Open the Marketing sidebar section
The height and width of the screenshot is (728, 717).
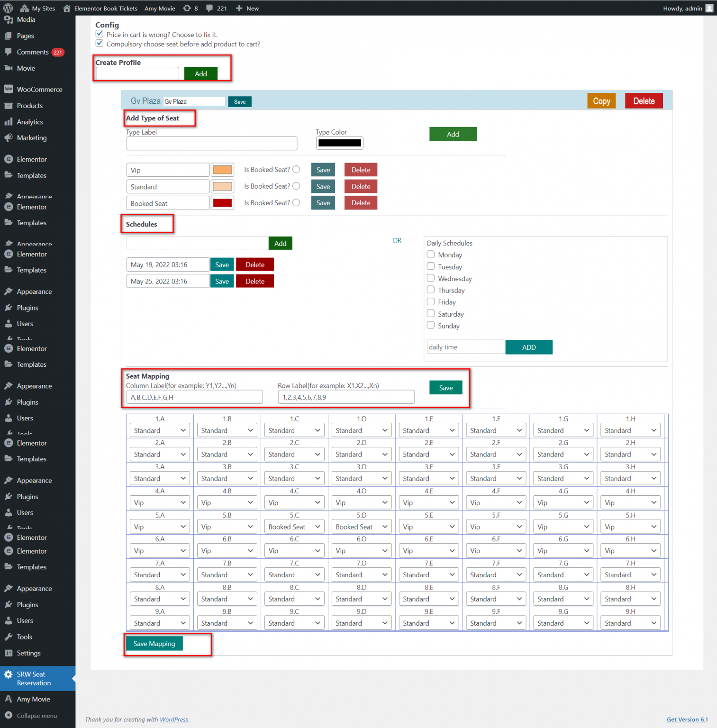pyautogui.click(x=32, y=138)
